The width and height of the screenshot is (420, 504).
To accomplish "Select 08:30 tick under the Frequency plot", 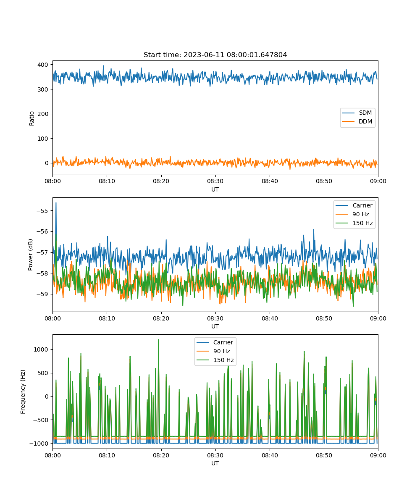I will [215, 455].
